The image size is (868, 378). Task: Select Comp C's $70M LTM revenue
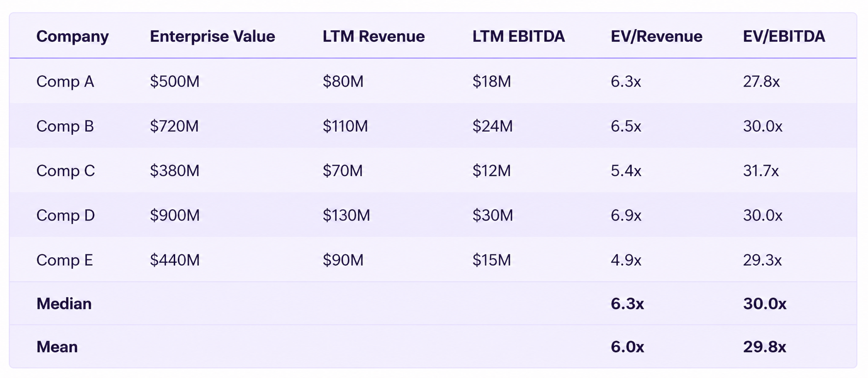click(343, 171)
